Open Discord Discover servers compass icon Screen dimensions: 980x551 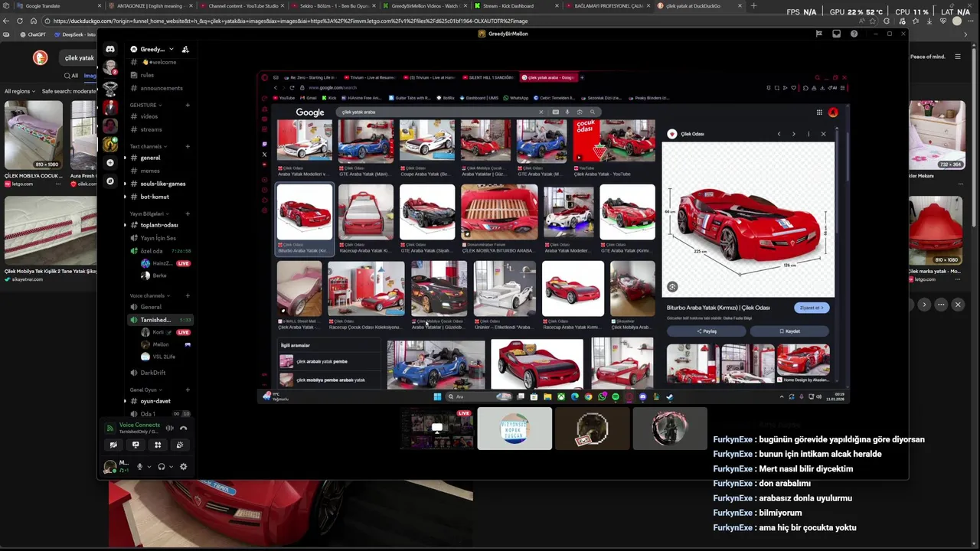coord(110,181)
